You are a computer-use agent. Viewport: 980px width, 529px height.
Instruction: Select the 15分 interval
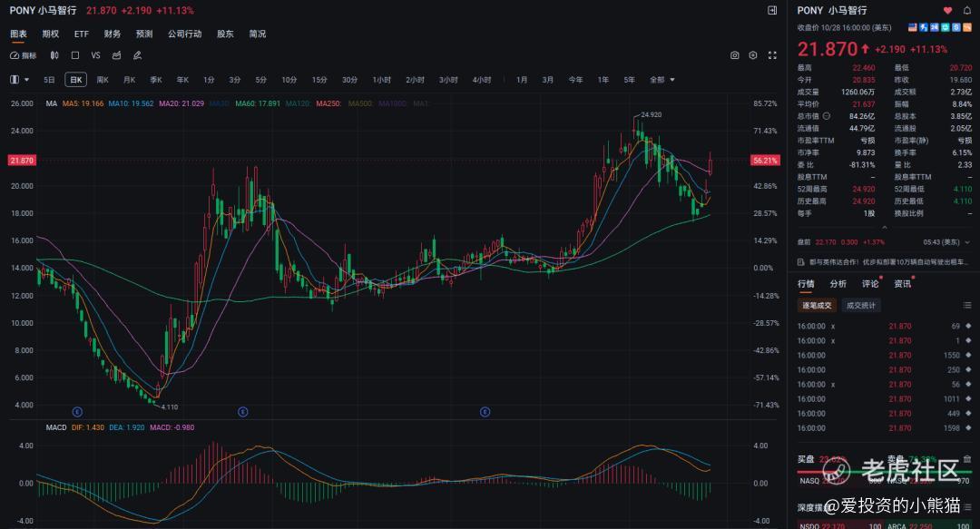coord(319,80)
